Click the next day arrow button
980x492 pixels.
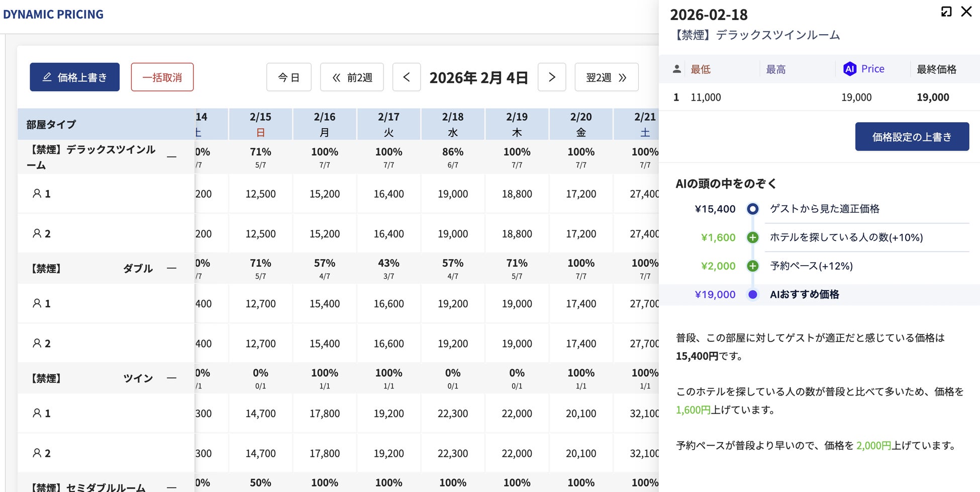click(x=552, y=77)
